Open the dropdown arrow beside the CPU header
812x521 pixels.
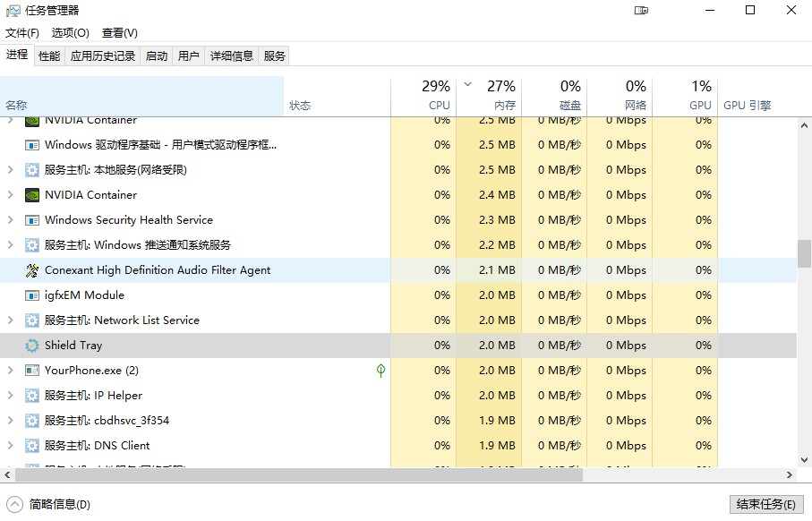pyautogui.click(x=466, y=86)
